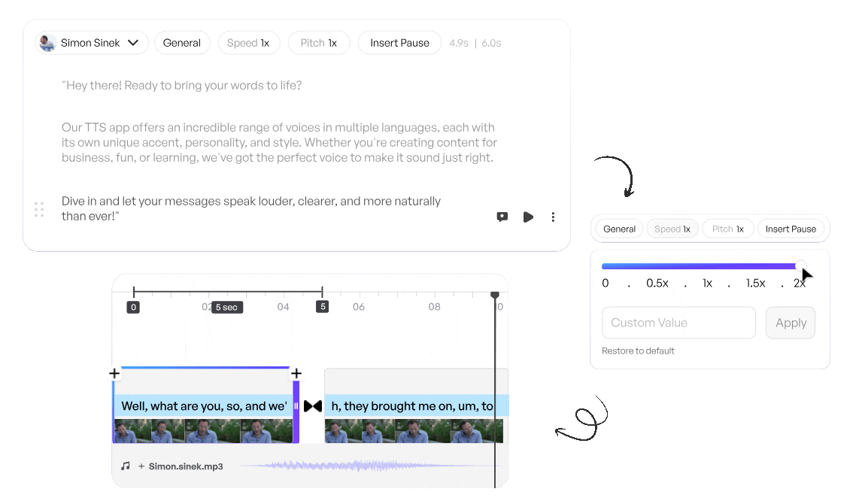Screen dimensions: 859x504
Task: Select the Speed 1x tab
Action: click(249, 43)
